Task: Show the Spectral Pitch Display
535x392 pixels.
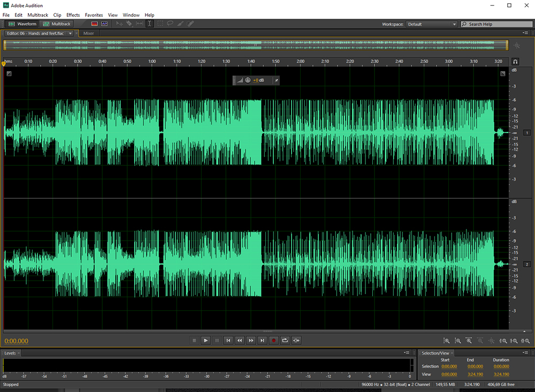Action: [104, 24]
